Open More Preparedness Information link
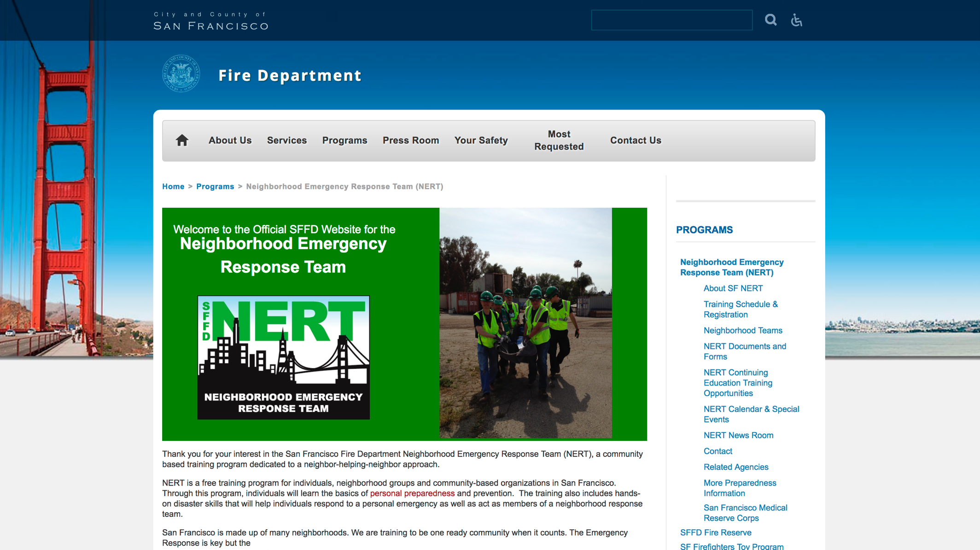 coord(740,488)
